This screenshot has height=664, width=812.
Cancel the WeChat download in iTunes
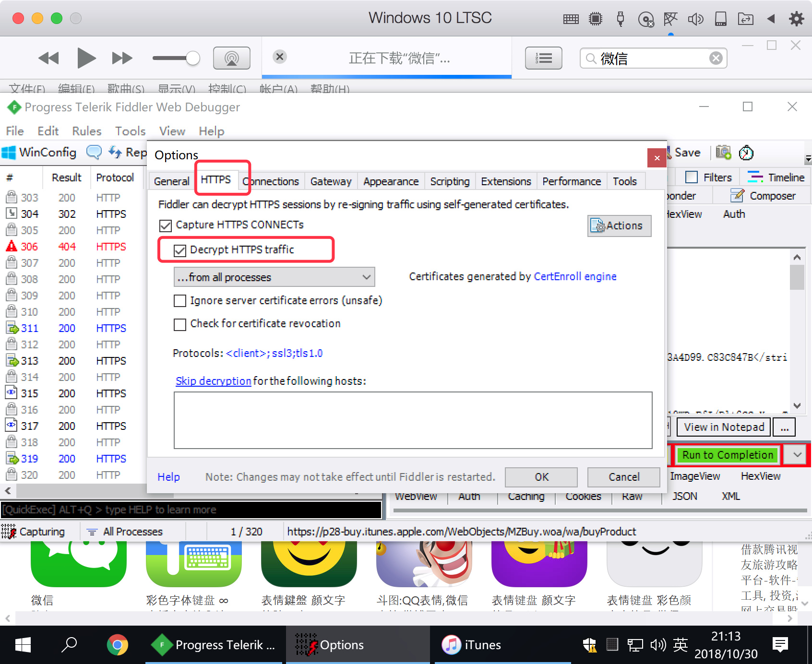click(280, 57)
